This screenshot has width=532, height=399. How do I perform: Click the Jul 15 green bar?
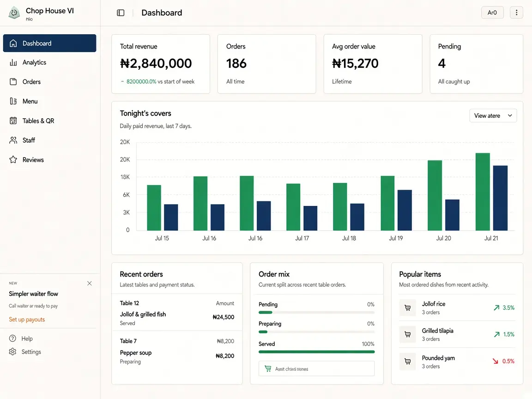point(154,208)
